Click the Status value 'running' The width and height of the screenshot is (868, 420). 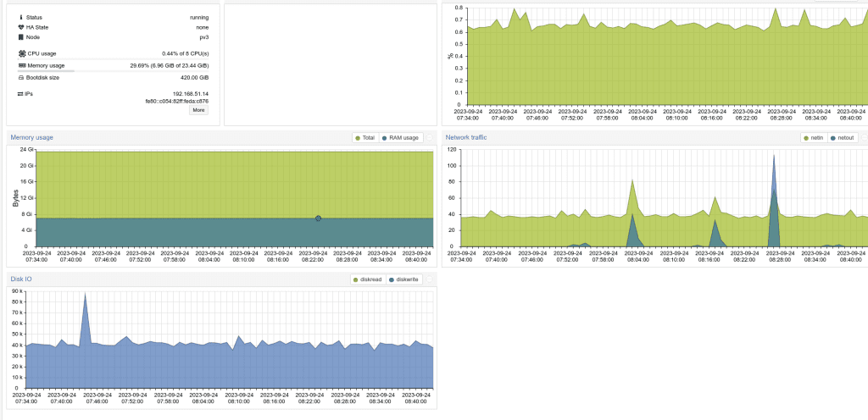(199, 18)
